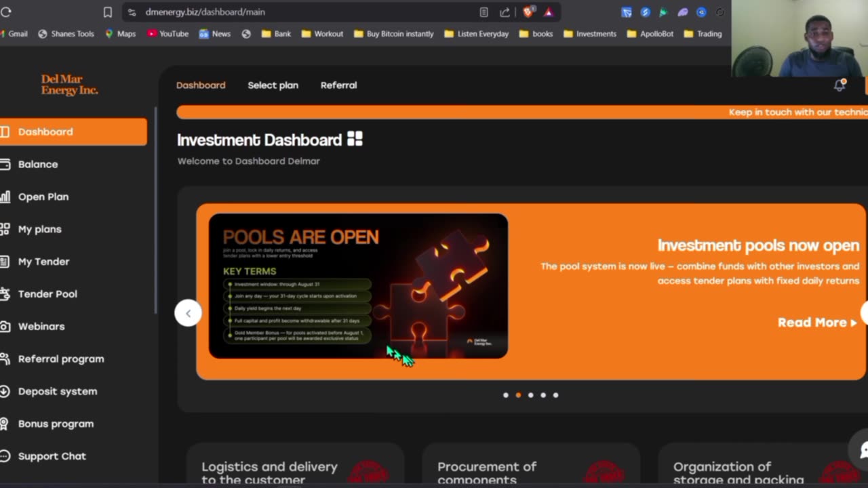The height and width of the screenshot is (488, 868).
Task: Select the fourth carousel dot
Action: 543,395
